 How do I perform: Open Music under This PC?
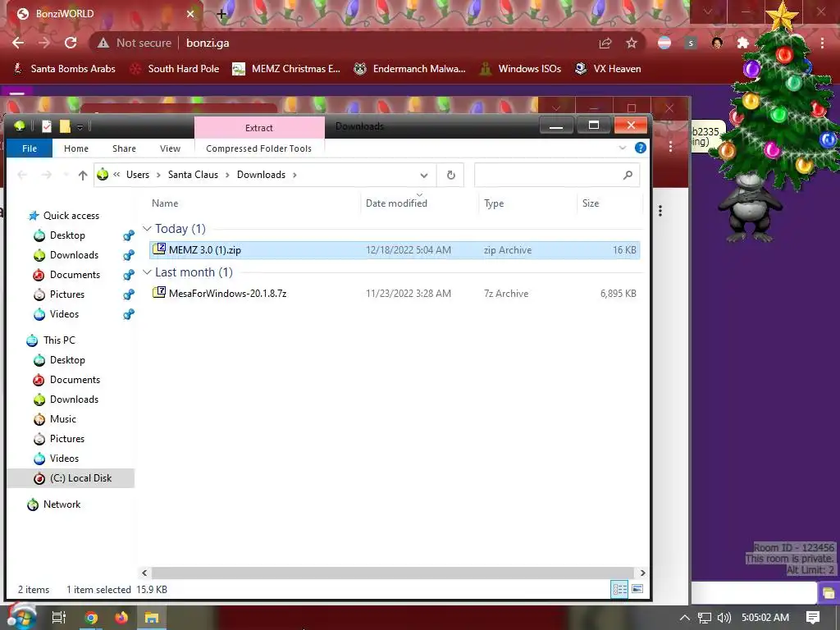[62, 419]
